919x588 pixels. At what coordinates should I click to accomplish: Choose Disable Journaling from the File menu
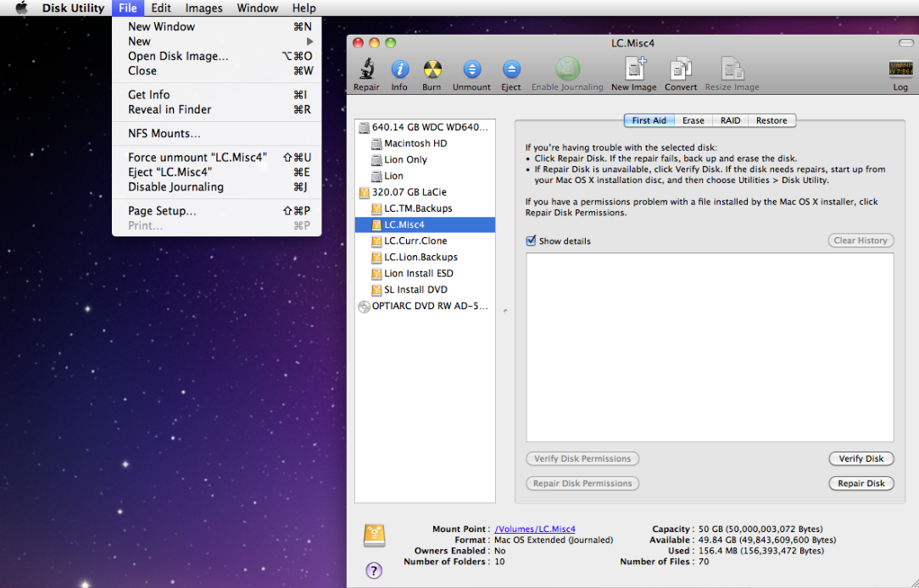(x=175, y=187)
